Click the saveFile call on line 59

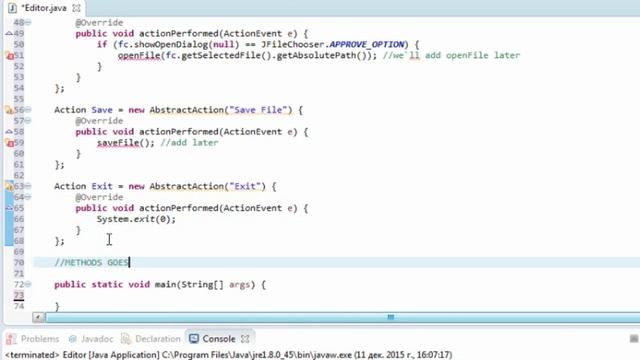pyautogui.click(x=118, y=143)
